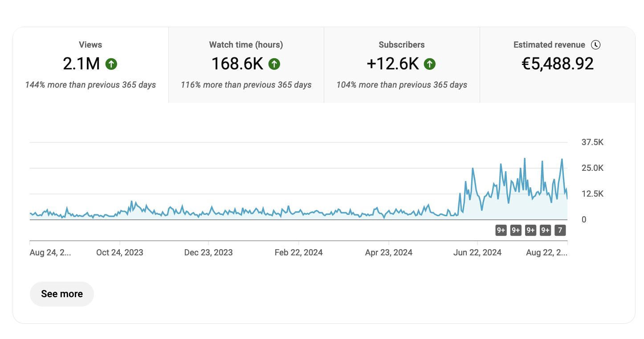Screen dimensions: 644x339
Task: Switch to the Watch time (hours) tab
Action: 246,45
